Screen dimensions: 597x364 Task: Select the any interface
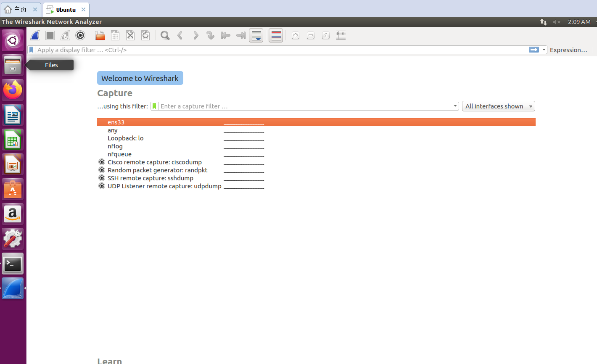[316, 130]
